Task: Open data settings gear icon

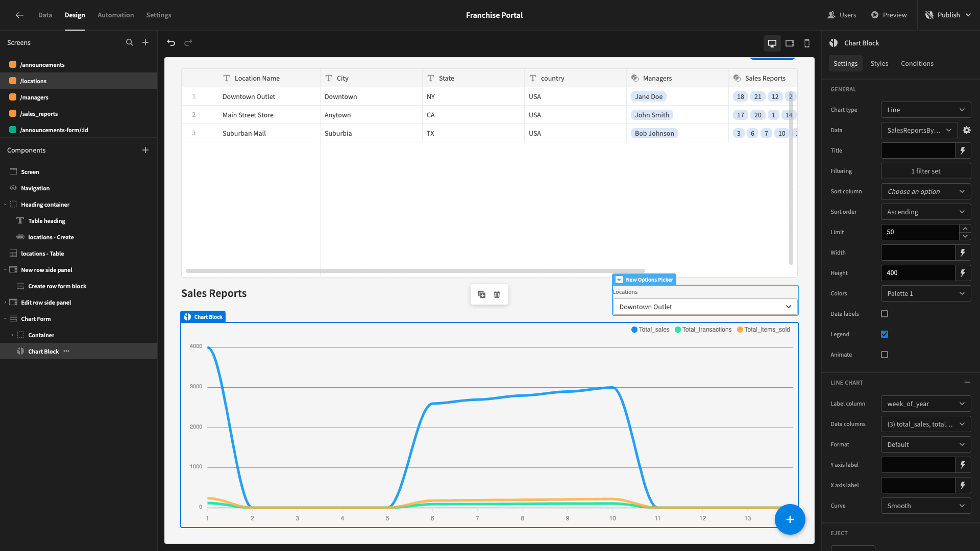Action: pyautogui.click(x=967, y=130)
